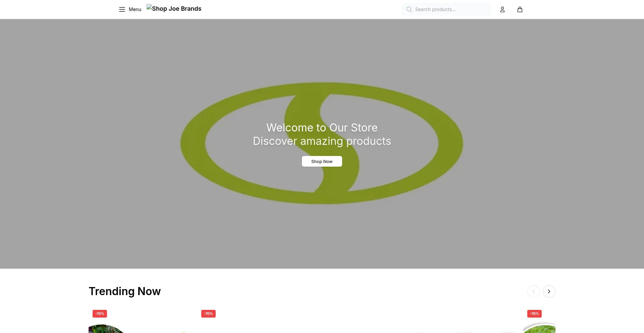The image size is (644, 333).
Task: Focus the Search products input field
Action: [446, 9]
